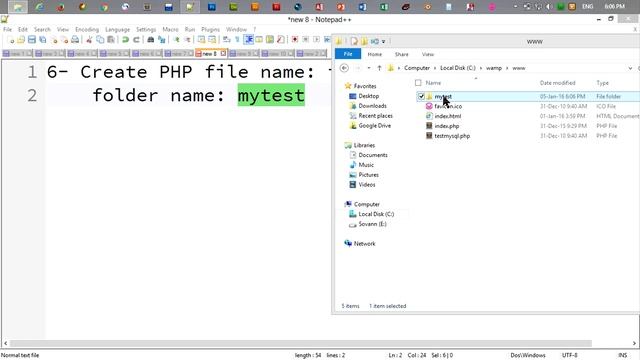Sort by the Date modified column

click(x=558, y=83)
